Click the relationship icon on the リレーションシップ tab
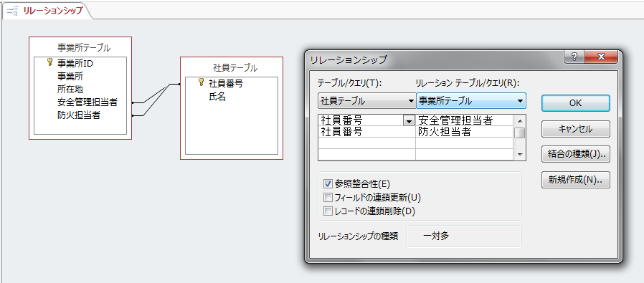This screenshot has height=283, width=644. pyautogui.click(x=12, y=11)
